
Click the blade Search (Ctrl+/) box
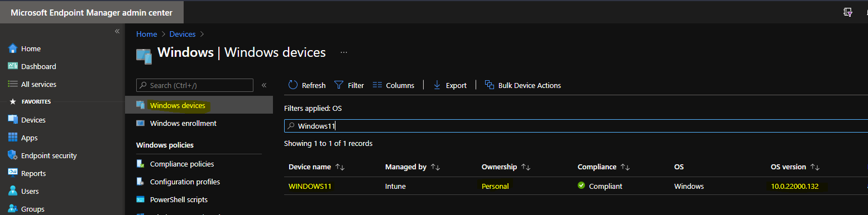[195, 85]
